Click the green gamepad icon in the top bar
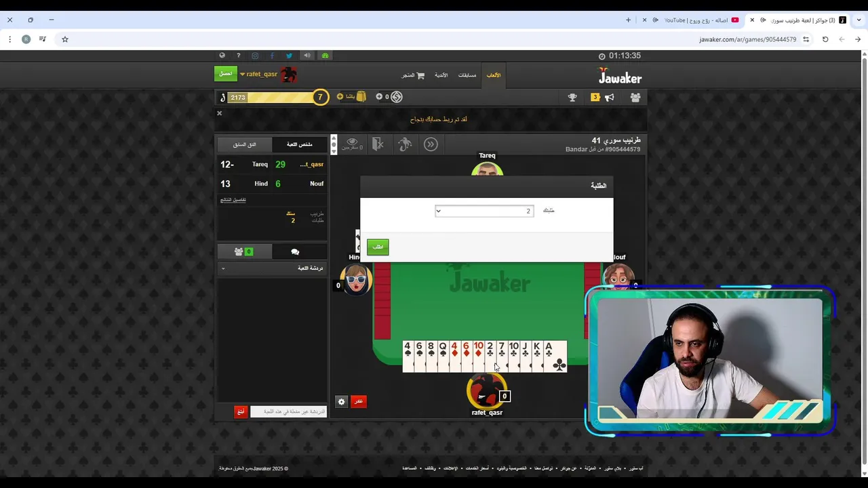 point(325,56)
